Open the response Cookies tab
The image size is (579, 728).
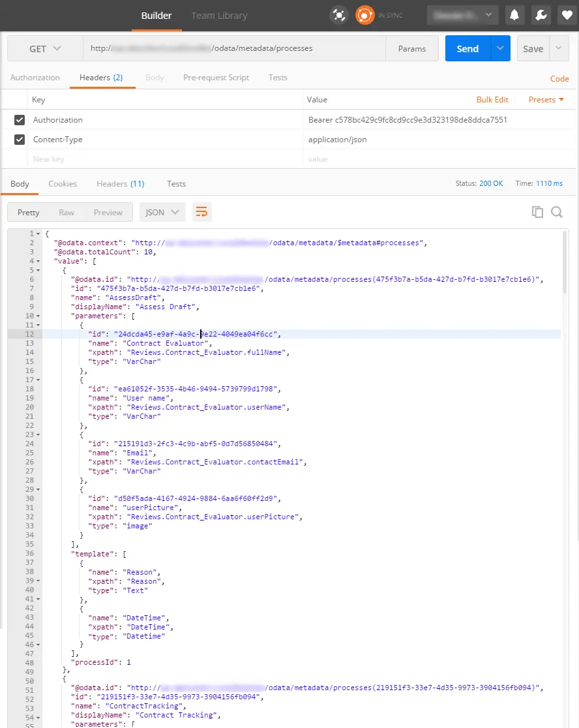(x=63, y=184)
